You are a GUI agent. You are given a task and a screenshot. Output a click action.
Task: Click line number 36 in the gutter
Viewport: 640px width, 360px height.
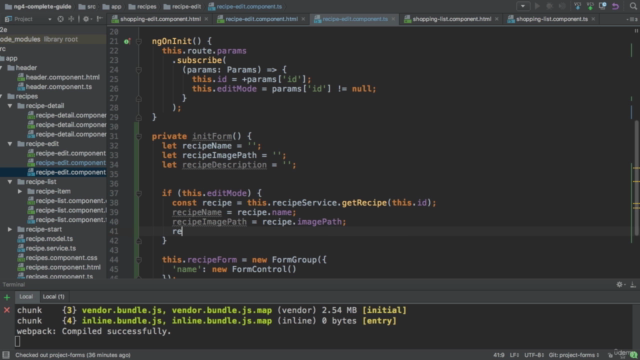tap(113, 184)
